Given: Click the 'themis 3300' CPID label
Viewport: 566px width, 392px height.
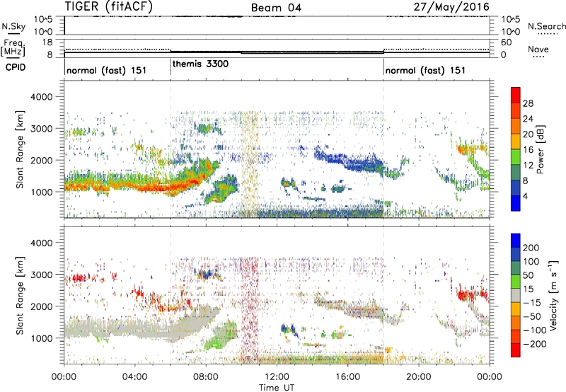Looking at the screenshot, I should point(200,64).
